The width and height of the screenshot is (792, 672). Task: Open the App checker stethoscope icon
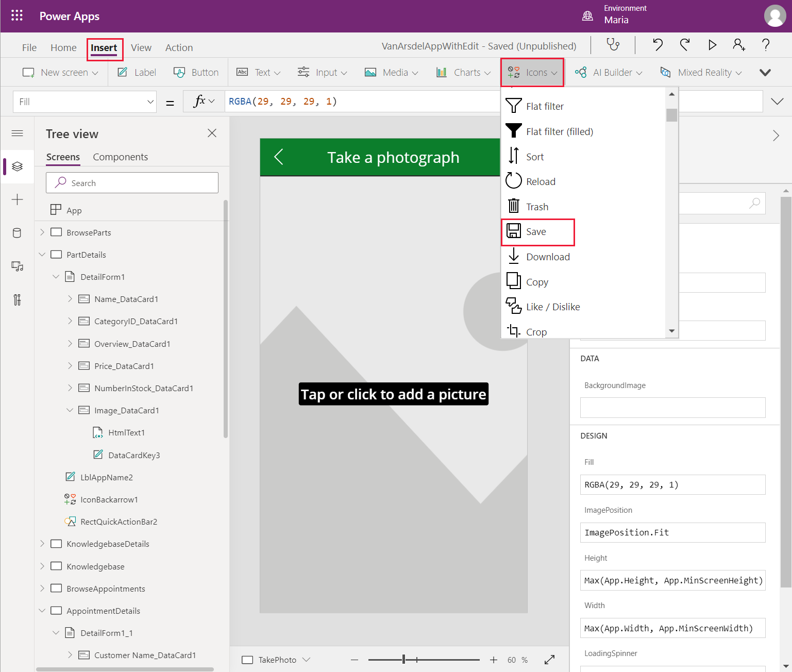(613, 45)
